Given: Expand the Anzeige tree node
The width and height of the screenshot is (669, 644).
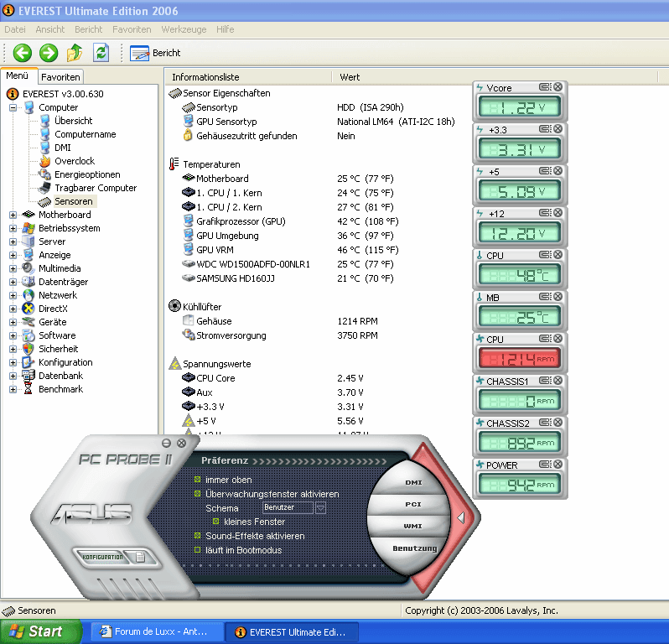Looking at the screenshot, I should (13, 255).
